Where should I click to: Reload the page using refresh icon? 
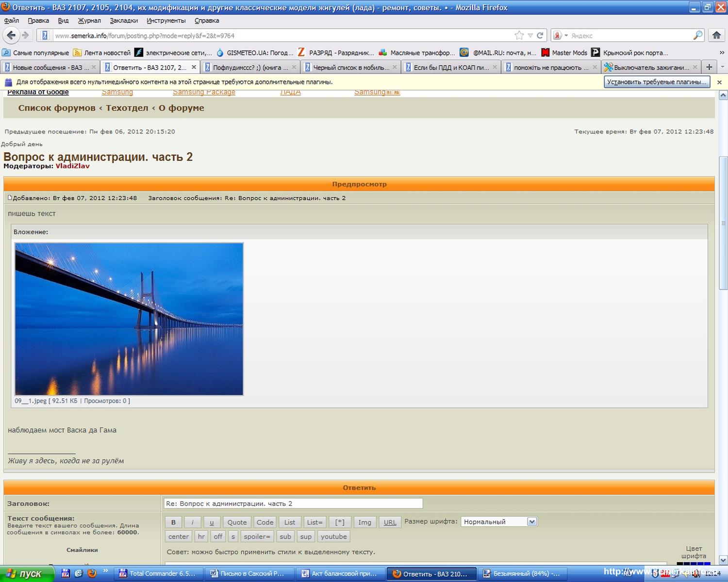(540, 35)
